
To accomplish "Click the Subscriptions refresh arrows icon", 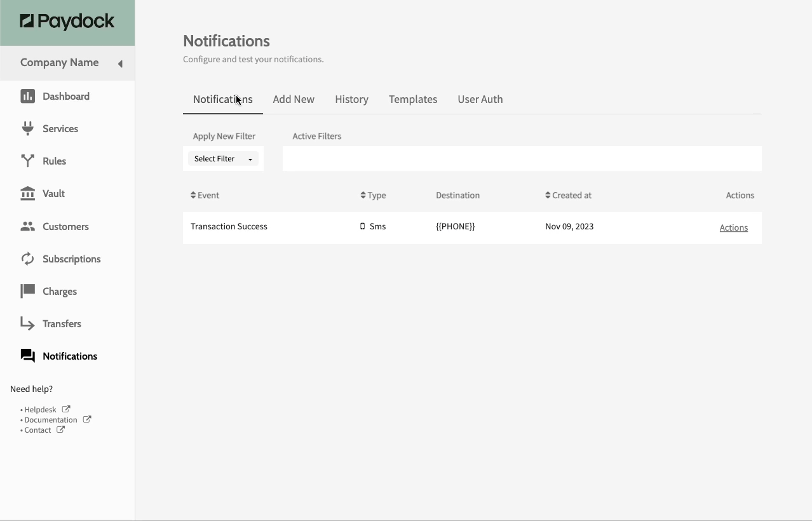I will (27, 259).
